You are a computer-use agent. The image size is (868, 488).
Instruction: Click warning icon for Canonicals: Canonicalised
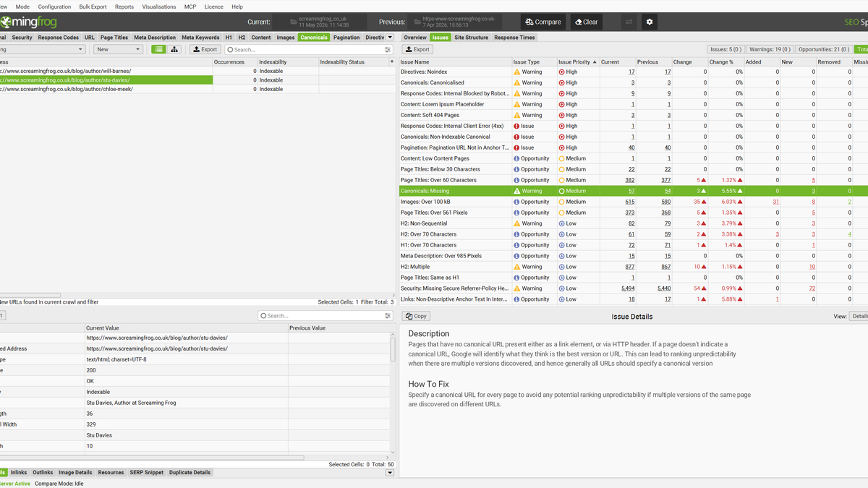(x=516, y=82)
